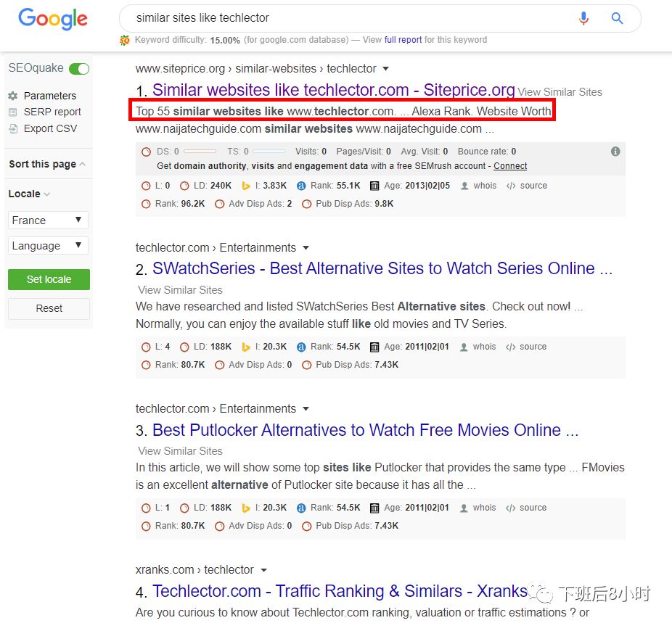672x623 pixels.
Task: Click Alexa rank icon for Putlocker result
Action: point(301,508)
